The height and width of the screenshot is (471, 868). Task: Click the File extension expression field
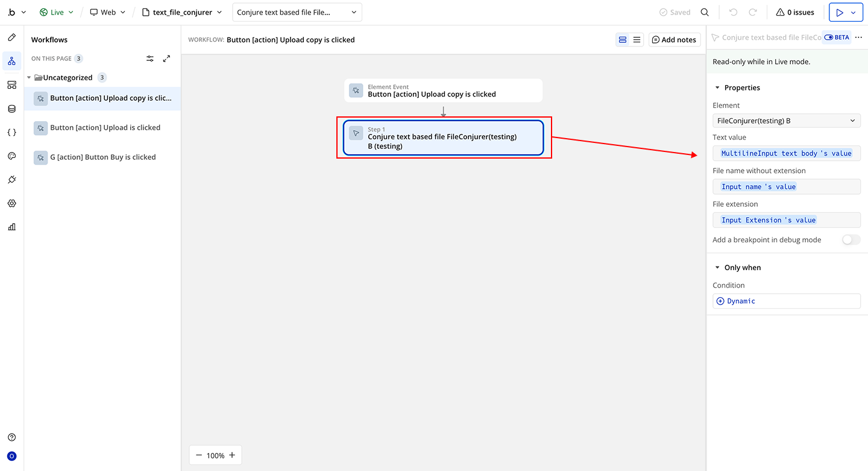pyautogui.click(x=787, y=220)
